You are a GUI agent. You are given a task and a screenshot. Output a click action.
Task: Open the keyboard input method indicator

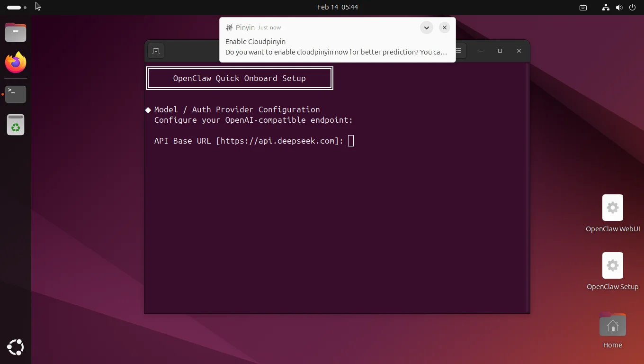tap(583, 8)
